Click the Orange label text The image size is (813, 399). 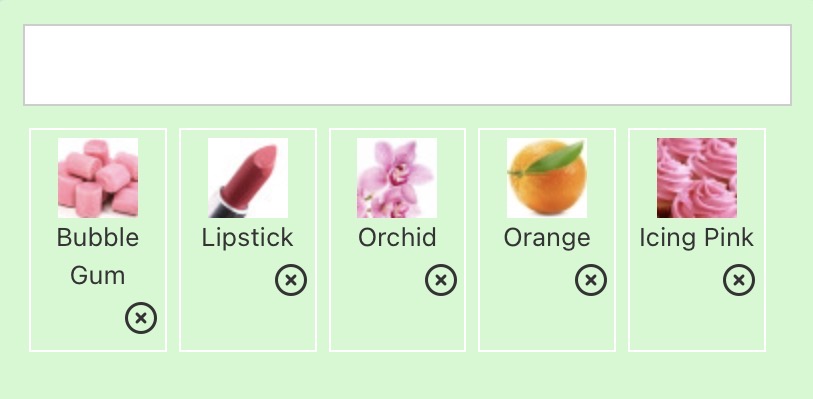click(547, 239)
